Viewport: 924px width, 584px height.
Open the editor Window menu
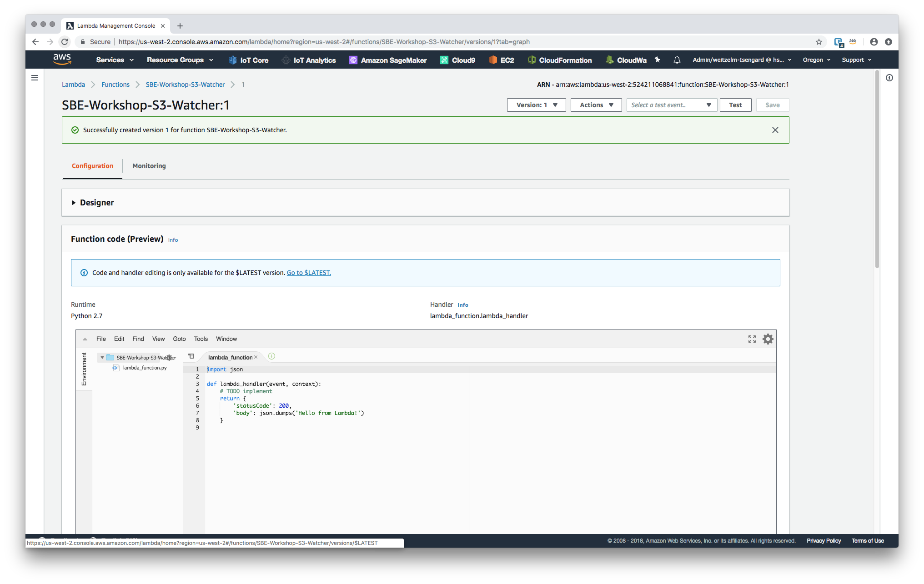pyautogui.click(x=226, y=339)
